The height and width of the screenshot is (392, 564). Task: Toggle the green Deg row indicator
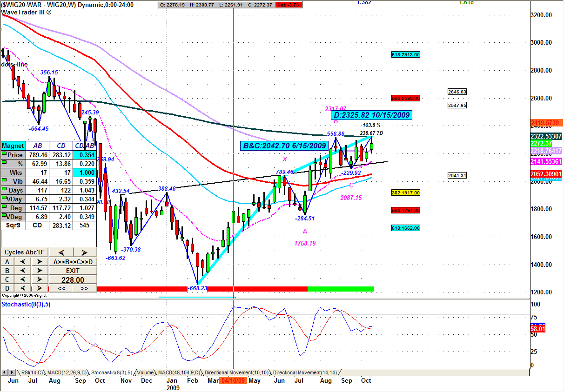4,206
